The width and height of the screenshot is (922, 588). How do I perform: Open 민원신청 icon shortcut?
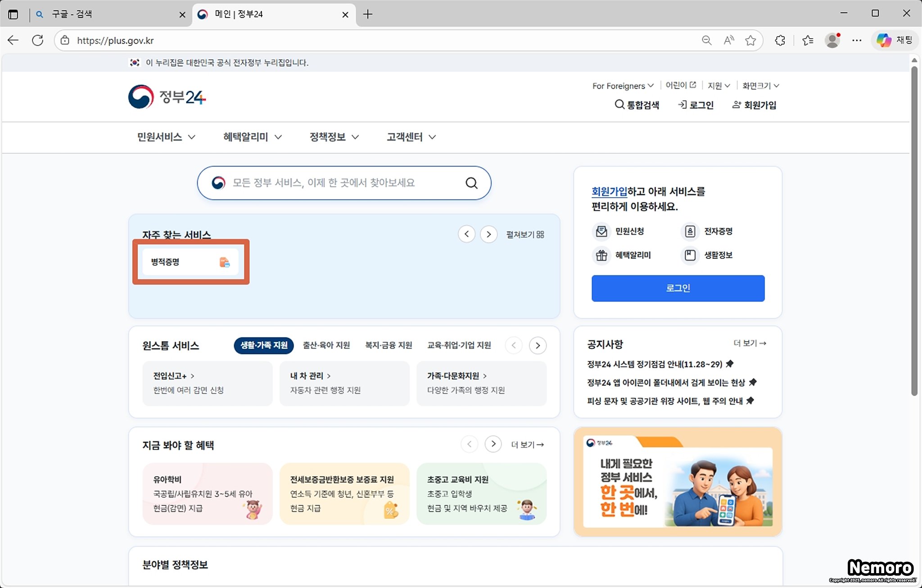601,231
